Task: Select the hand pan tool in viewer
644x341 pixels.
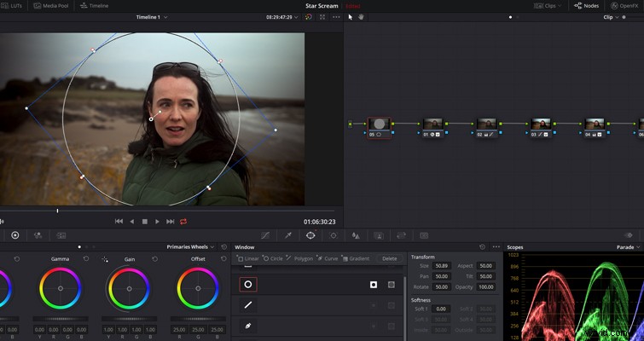Action: pos(362,17)
